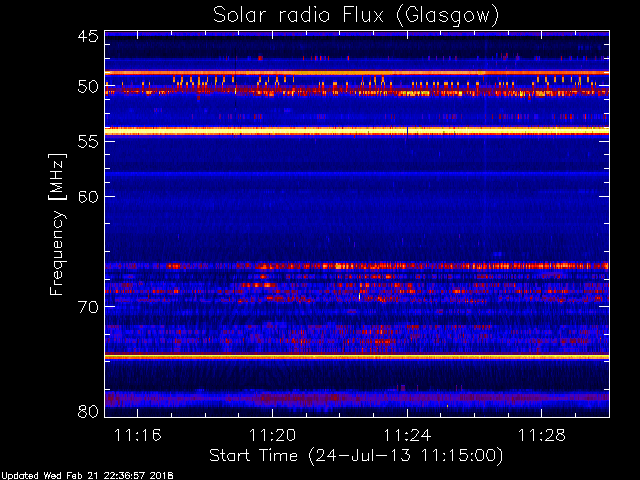Click the "Frequency [MHz]" axis label

coord(57,224)
